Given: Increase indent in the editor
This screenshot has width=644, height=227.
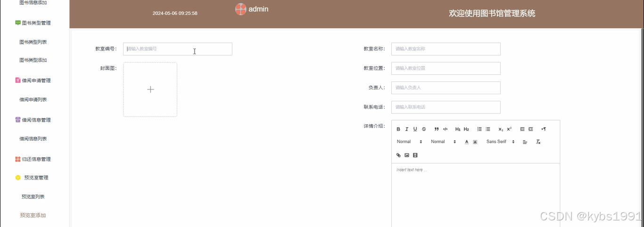Looking at the screenshot, I should pos(531,129).
